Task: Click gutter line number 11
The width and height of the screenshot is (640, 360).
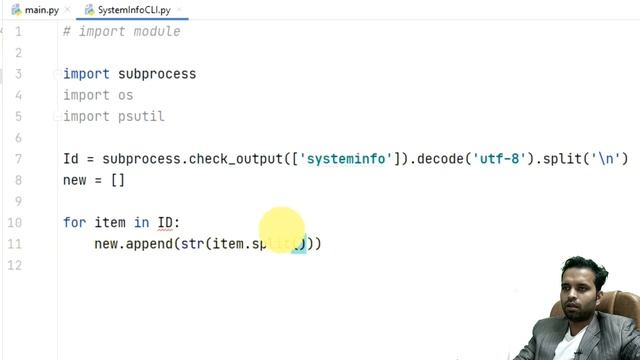Action: click(15, 244)
